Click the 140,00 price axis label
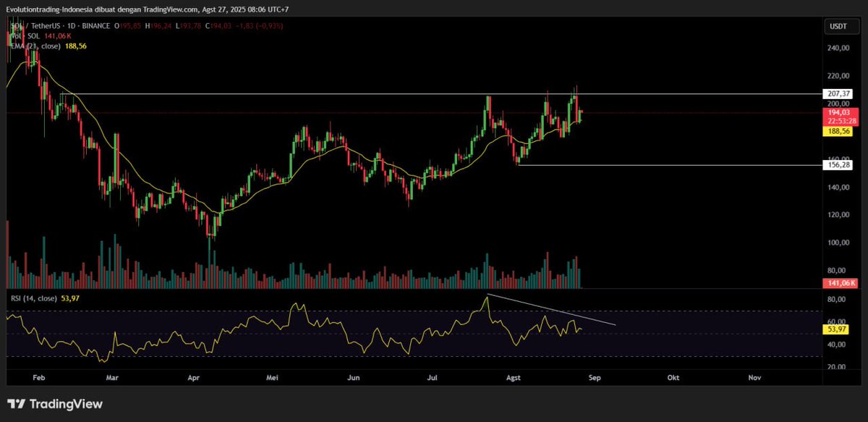868x422 pixels. [x=838, y=187]
